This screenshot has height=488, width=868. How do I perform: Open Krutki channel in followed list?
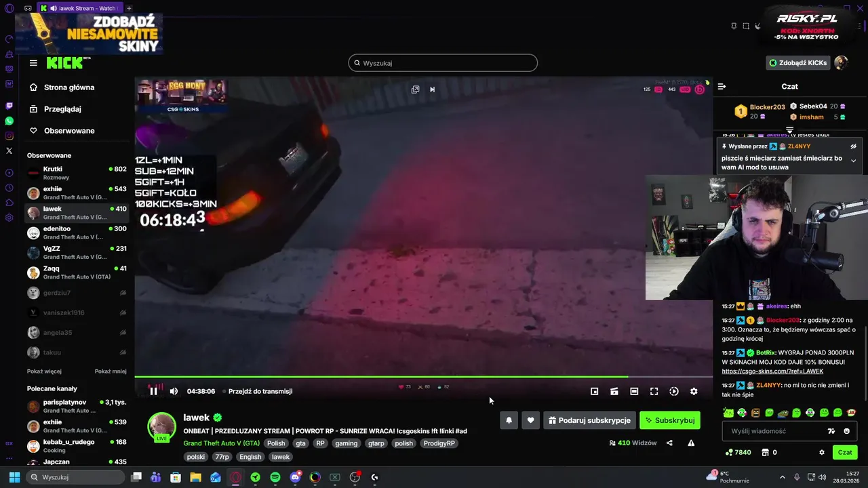pos(77,173)
